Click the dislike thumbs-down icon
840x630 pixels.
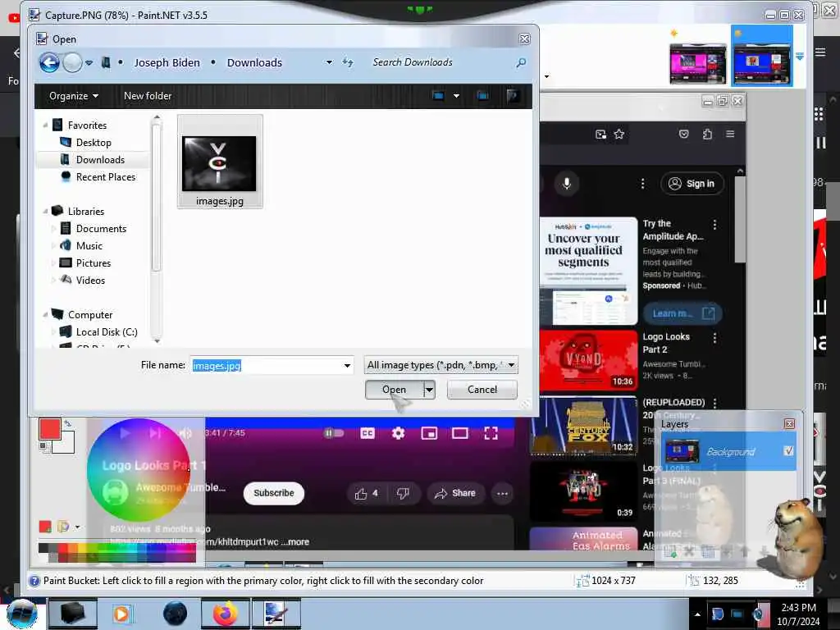403,493
